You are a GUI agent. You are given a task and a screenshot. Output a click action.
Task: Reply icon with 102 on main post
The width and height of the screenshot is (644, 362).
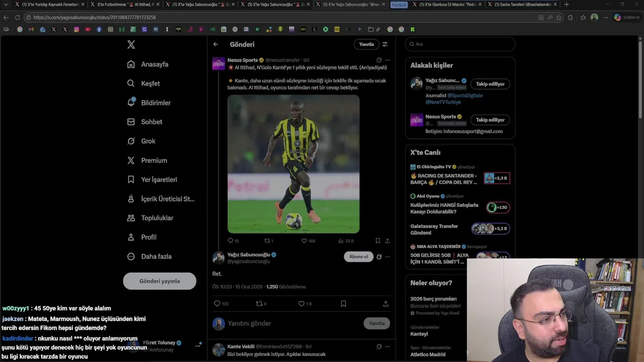point(221,304)
